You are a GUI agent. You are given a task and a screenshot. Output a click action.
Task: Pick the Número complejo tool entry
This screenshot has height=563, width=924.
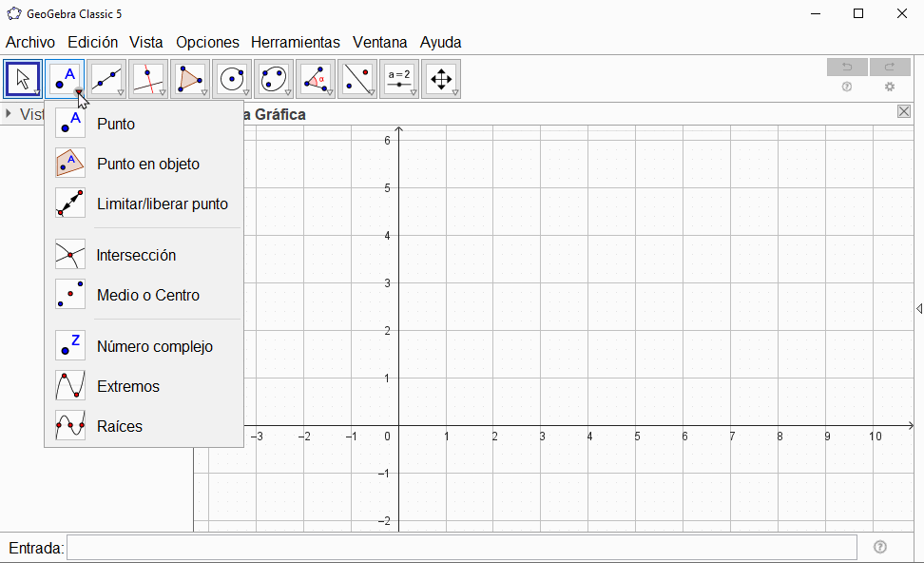154,346
